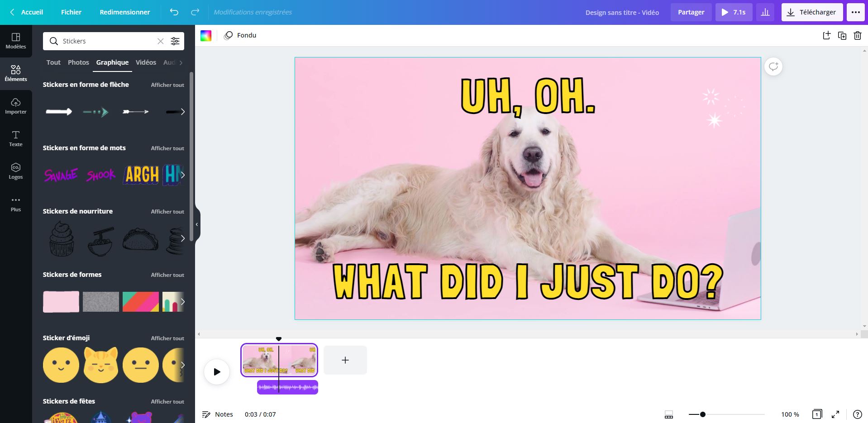Duplicate the current page
Viewport: 868px width, 423px height.
coord(842,36)
